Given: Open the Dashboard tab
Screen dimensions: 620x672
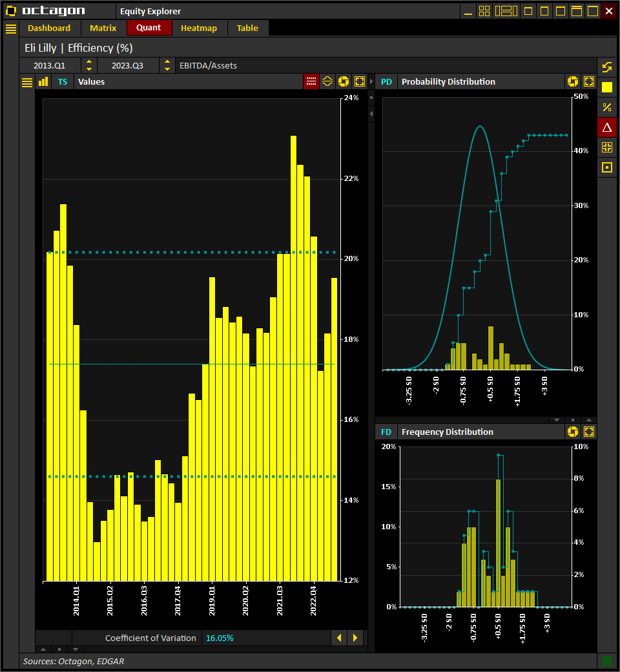Looking at the screenshot, I should coord(49,28).
